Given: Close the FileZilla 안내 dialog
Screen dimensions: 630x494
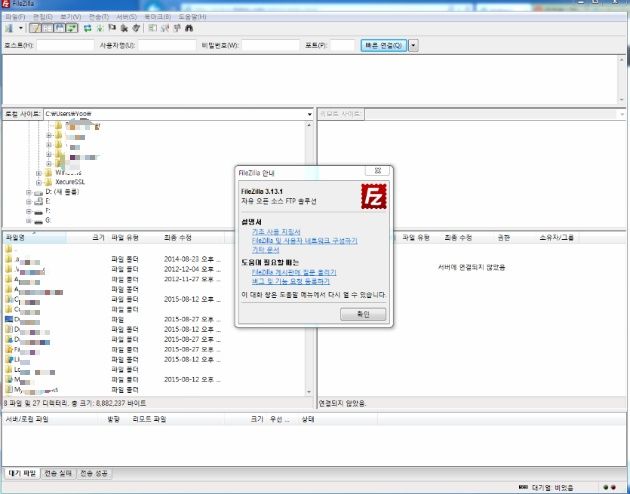Looking at the screenshot, I should 377,171.
